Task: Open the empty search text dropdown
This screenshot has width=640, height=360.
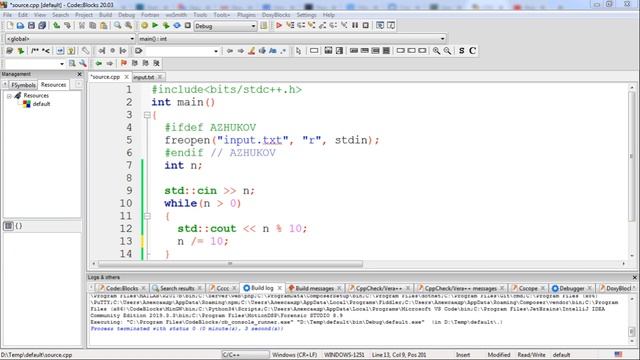Action: coord(182,51)
